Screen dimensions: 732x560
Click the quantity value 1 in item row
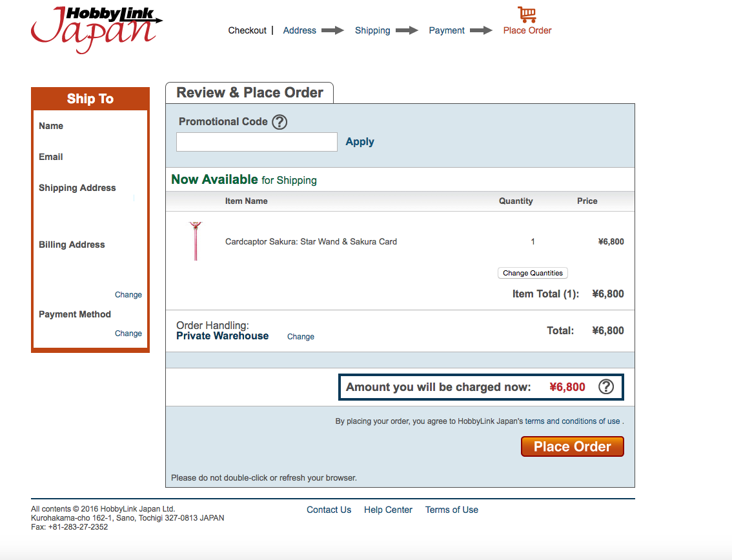point(533,242)
